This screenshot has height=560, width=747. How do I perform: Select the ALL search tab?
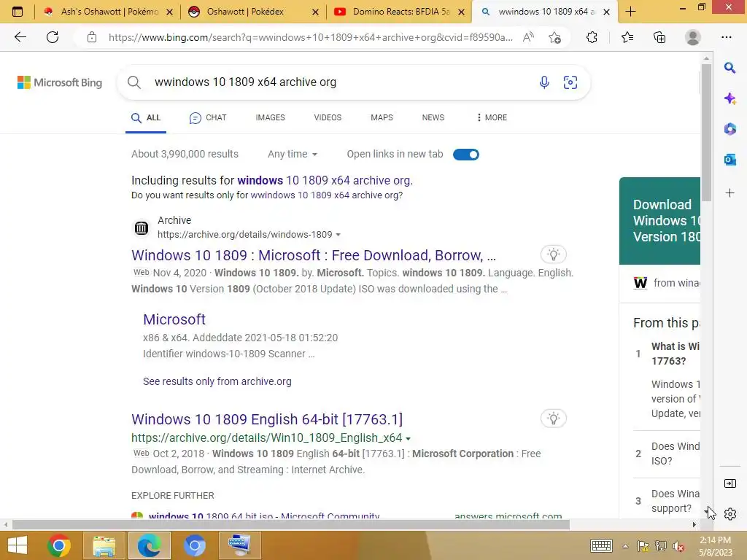(146, 117)
